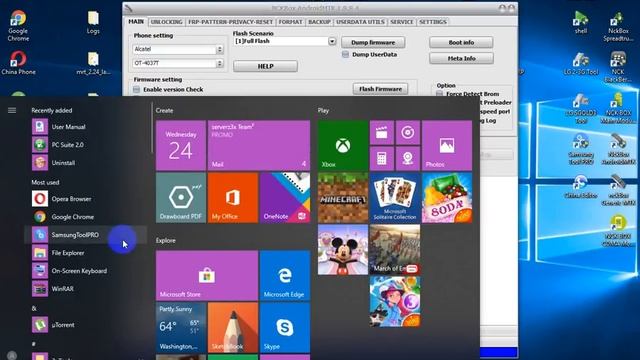Open the Xbox tile
The image size is (640, 360).
tap(343, 145)
